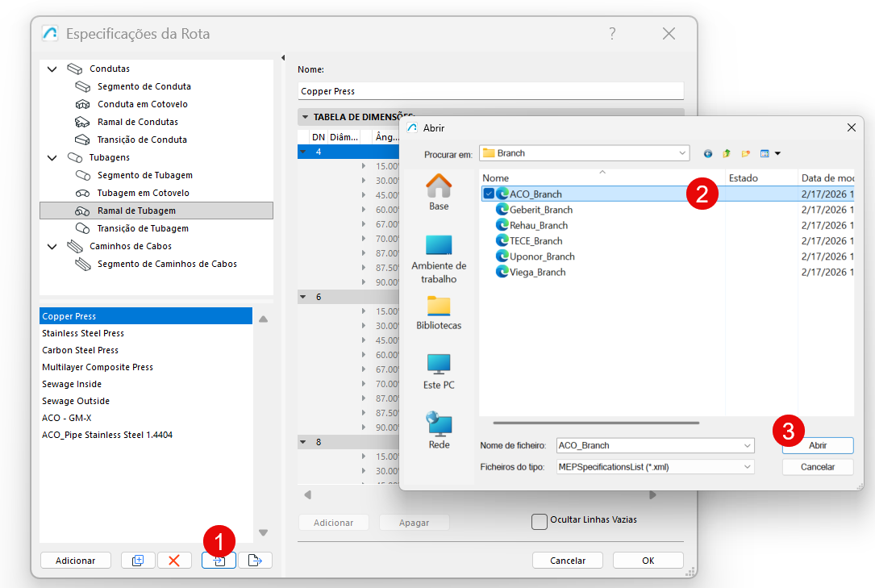The width and height of the screenshot is (875, 588).
Task: Click the duplicate specification icon button
Action: tap(138, 560)
